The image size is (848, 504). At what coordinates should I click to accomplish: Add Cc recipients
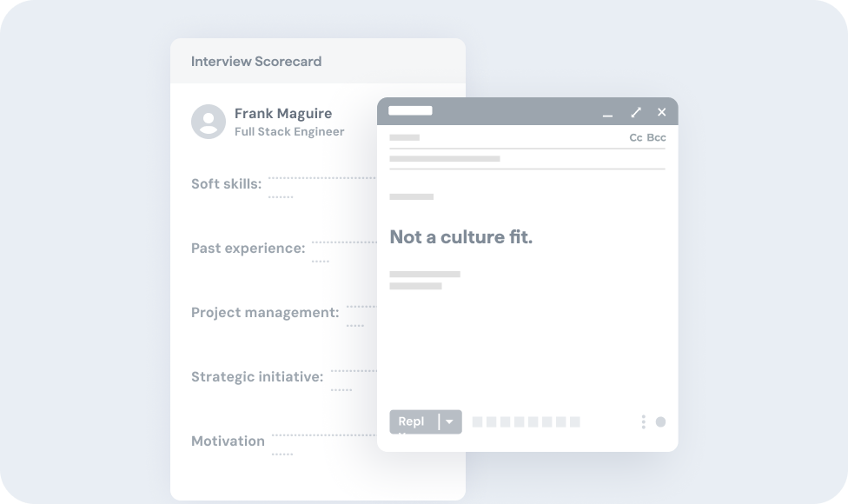[x=636, y=138]
